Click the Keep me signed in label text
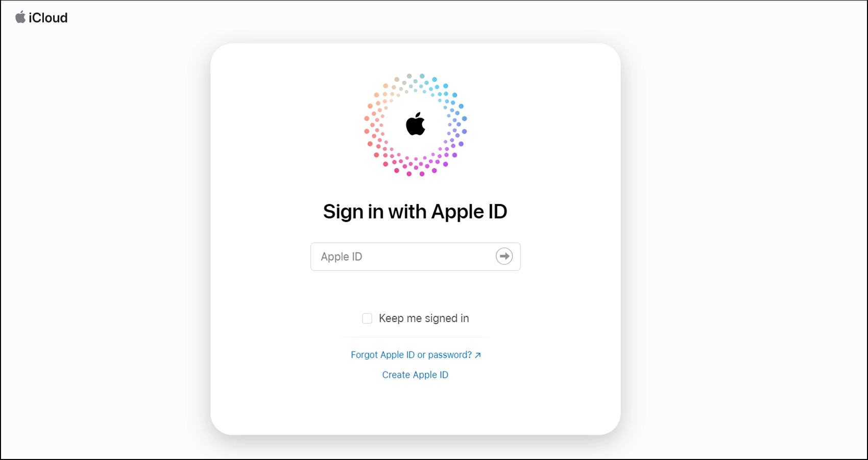 pos(424,318)
